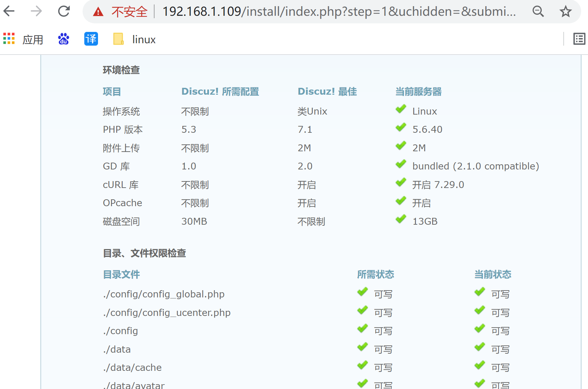588x389 pixels.
Task: Click the ./config/config_ucenter.php file path
Action: pyautogui.click(x=167, y=313)
